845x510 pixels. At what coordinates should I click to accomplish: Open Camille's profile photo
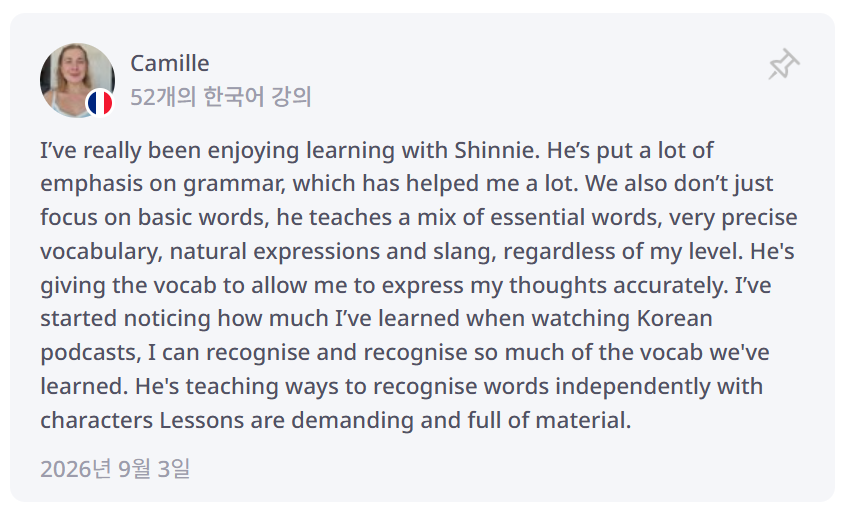(77, 80)
